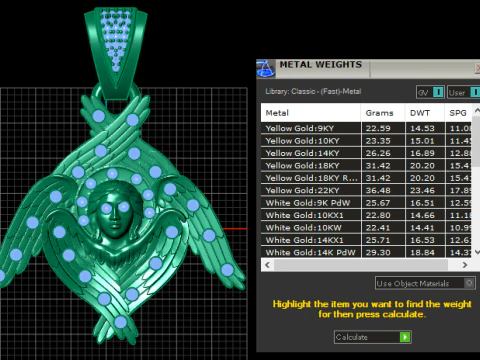Screen dimensions: 480x360
Task: Click the 23.46 DWT value
Action: pos(422,190)
